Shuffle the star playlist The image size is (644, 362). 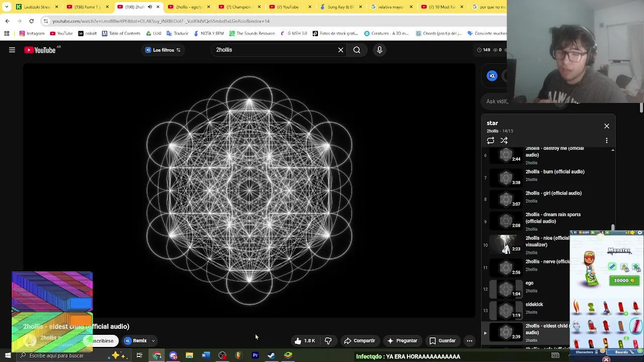(x=504, y=141)
